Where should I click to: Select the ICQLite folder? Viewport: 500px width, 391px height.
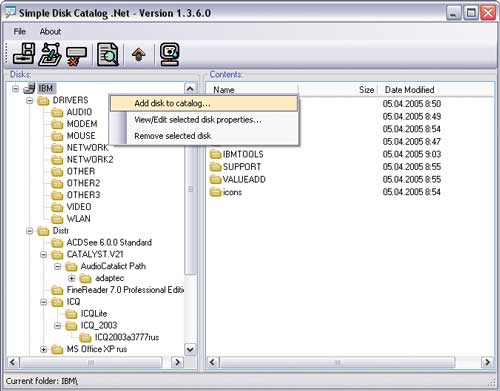(x=94, y=314)
